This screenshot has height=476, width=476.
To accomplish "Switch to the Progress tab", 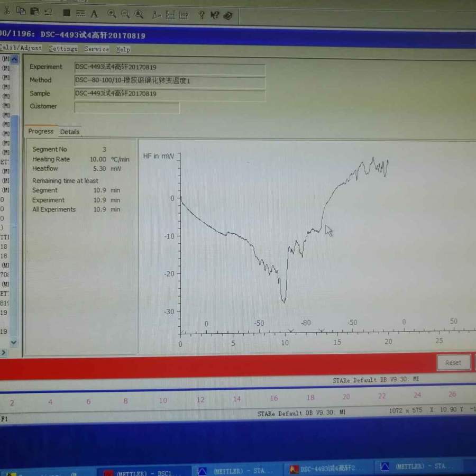I will 41,131.
